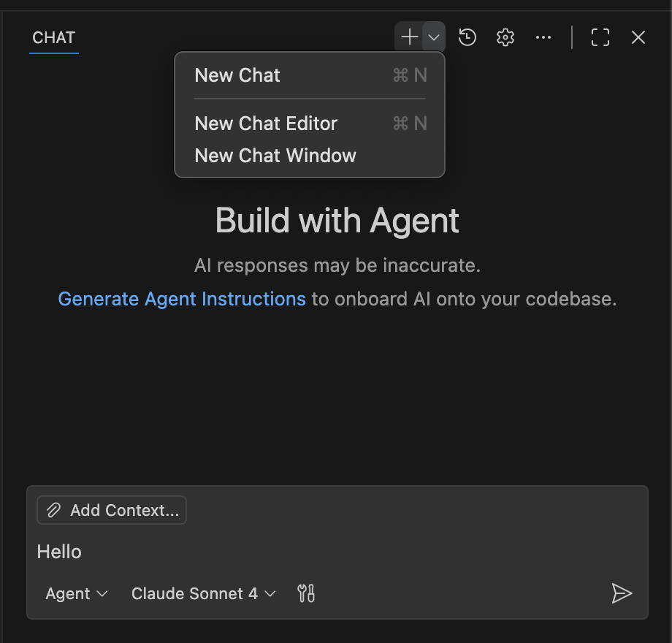Open chat history with the clock icon
672x643 pixels.
tap(467, 37)
